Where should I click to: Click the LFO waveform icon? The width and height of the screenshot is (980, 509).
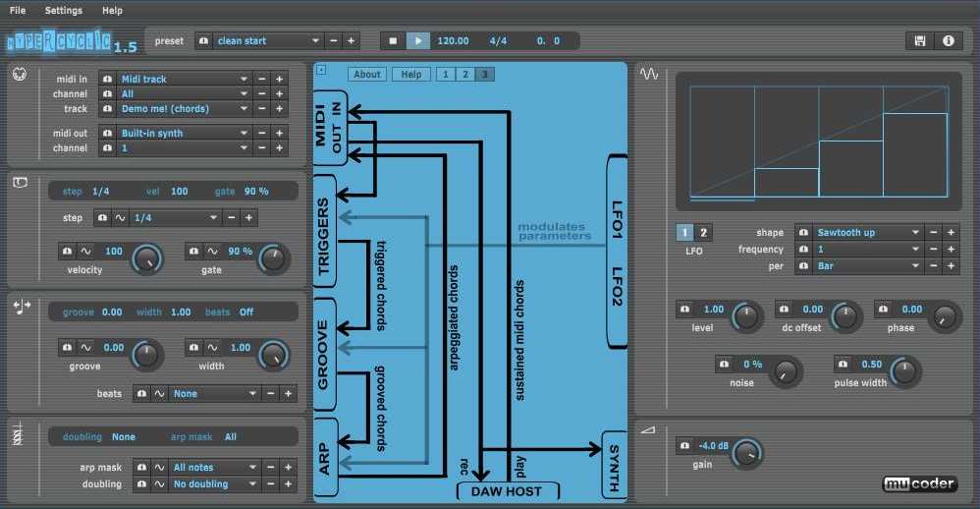pyautogui.click(x=649, y=74)
